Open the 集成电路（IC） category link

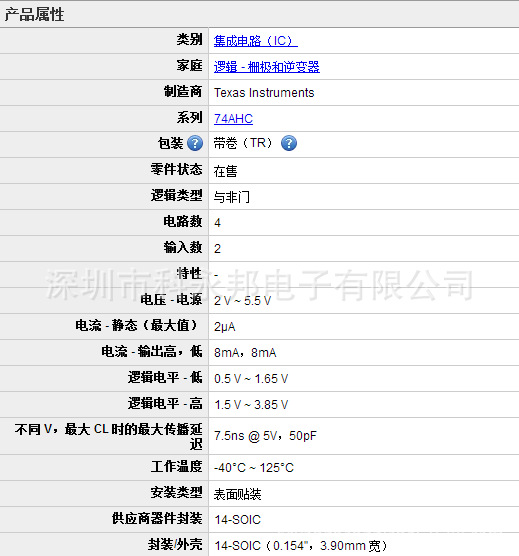256,41
